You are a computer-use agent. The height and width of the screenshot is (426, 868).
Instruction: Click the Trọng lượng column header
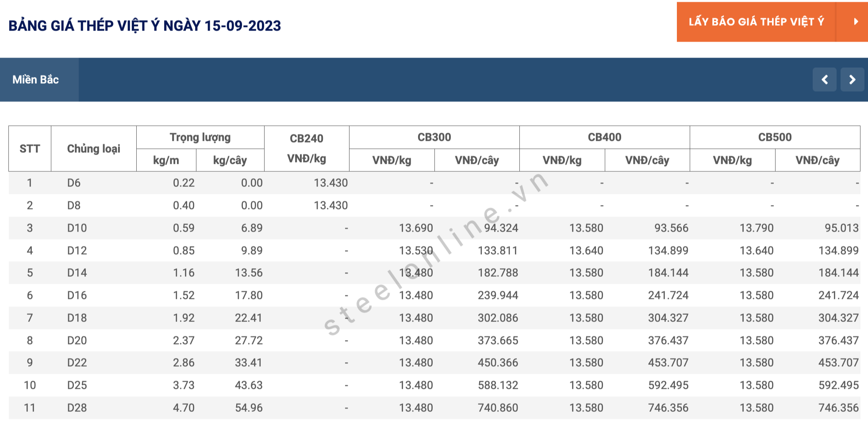pyautogui.click(x=200, y=137)
